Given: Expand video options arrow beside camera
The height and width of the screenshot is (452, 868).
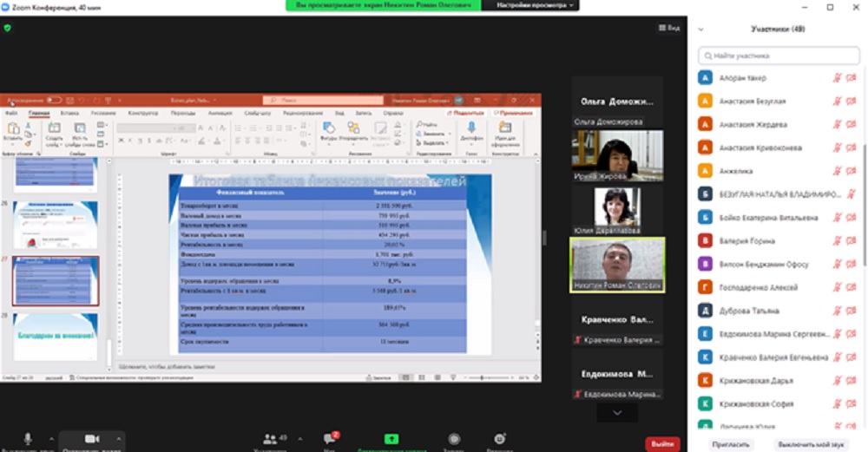Looking at the screenshot, I should pos(120,439).
